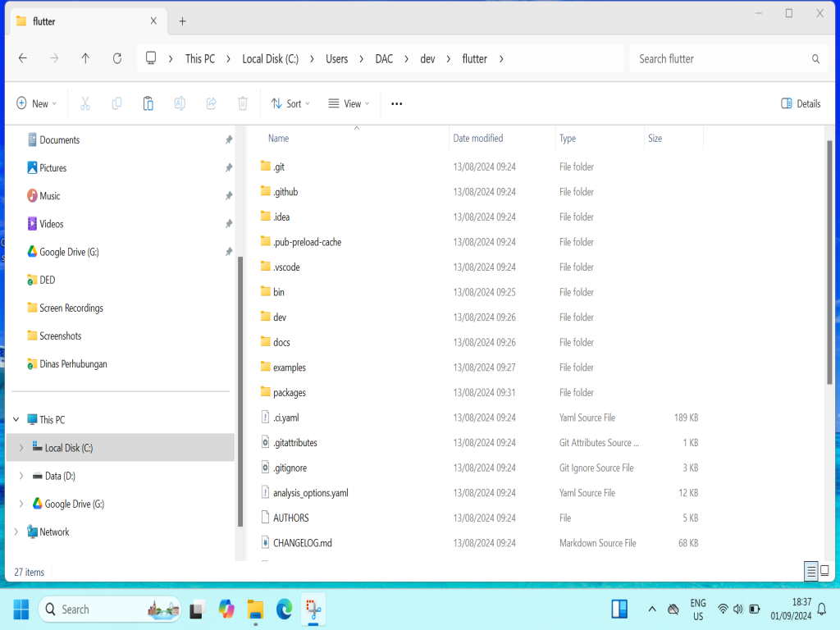
Task: Toggle the Details pane
Action: [x=801, y=103]
